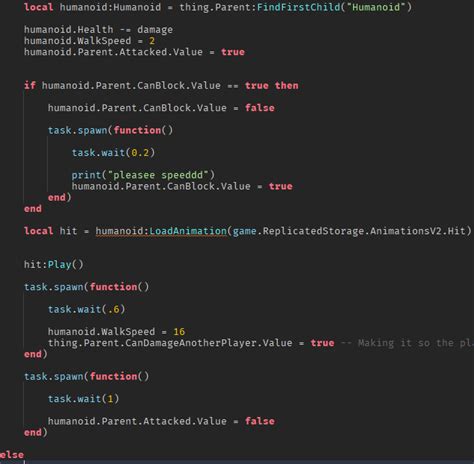Click 'humanoid.Parent.Attacked.Value = true' line
The width and height of the screenshot is (474, 464).
pos(134,52)
